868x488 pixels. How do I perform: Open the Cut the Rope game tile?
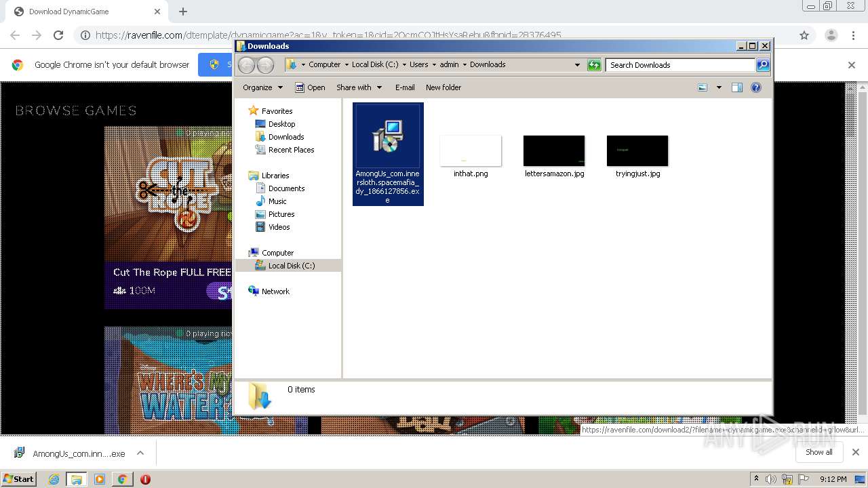coord(168,217)
